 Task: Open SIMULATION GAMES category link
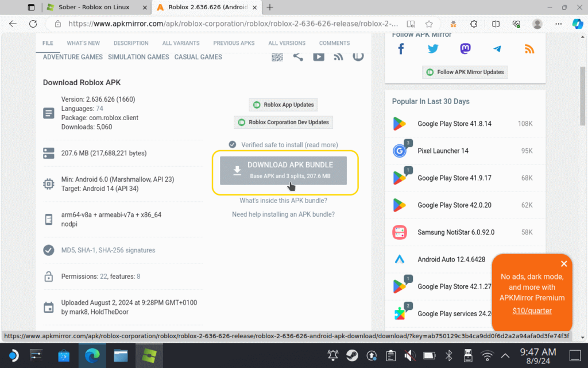point(138,57)
